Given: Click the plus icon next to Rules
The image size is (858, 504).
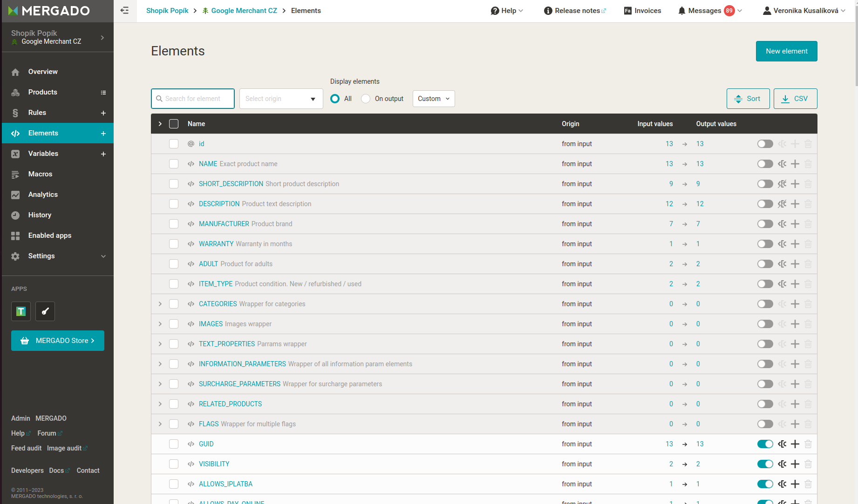Looking at the screenshot, I should pyautogui.click(x=103, y=113).
